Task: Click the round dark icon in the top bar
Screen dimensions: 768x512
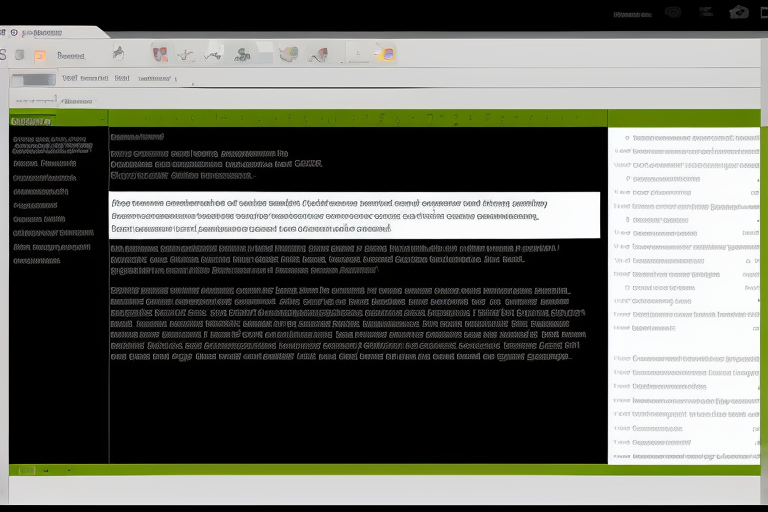Action: point(673,12)
